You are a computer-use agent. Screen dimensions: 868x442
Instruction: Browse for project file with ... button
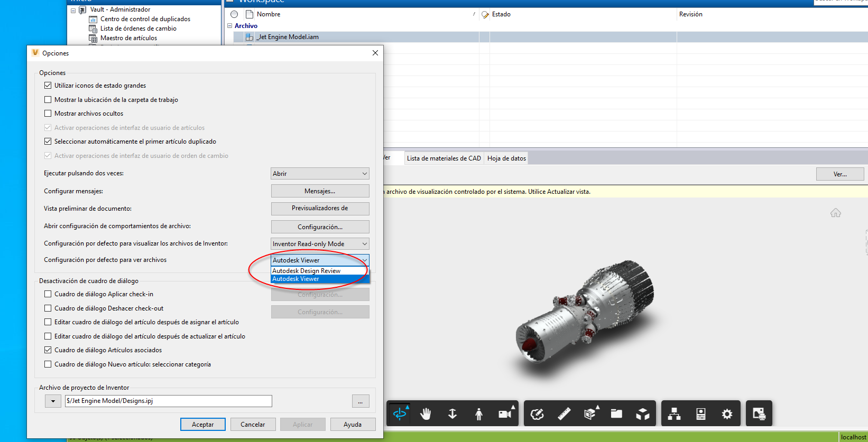(361, 401)
